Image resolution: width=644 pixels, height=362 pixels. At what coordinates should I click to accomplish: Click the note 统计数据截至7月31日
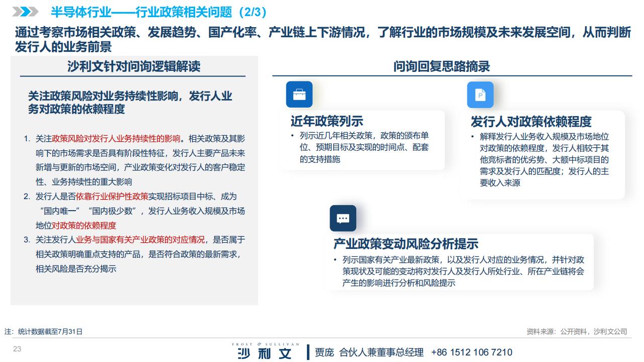[43, 332]
